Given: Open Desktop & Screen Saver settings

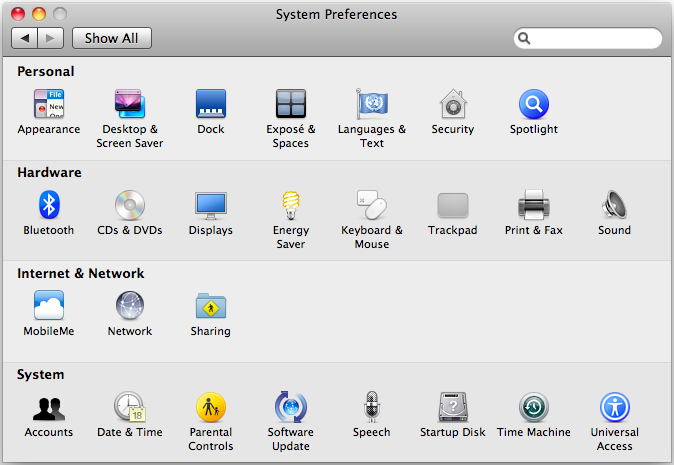Looking at the screenshot, I should (130, 105).
